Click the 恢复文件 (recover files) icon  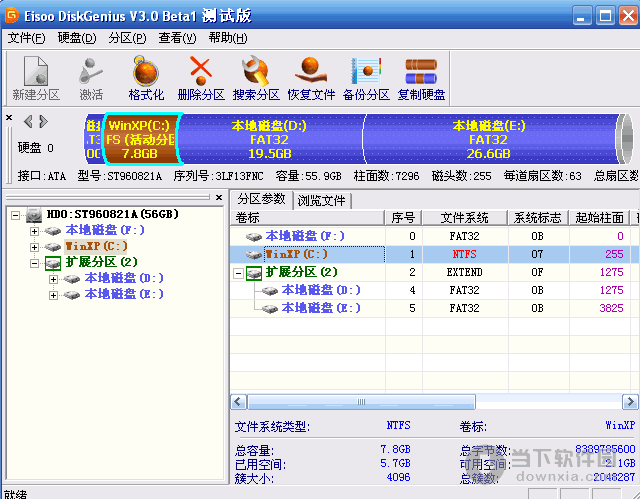coord(311,78)
